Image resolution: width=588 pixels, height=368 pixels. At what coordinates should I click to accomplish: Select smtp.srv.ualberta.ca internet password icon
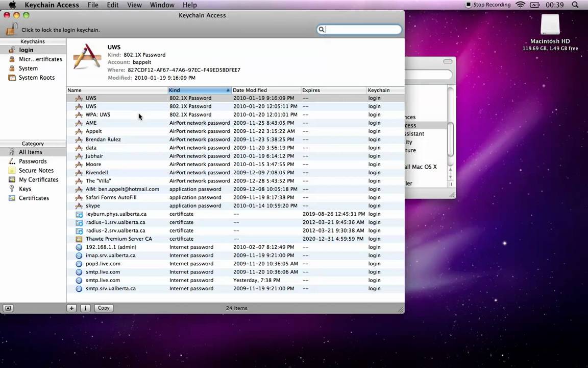(x=79, y=288)
